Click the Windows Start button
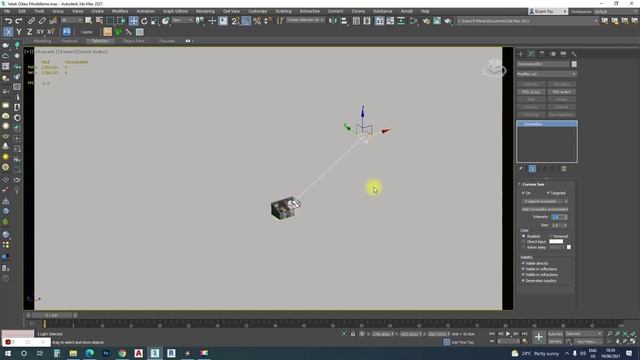The height and width of the screenshot is (360, 640). coord(8,353)
